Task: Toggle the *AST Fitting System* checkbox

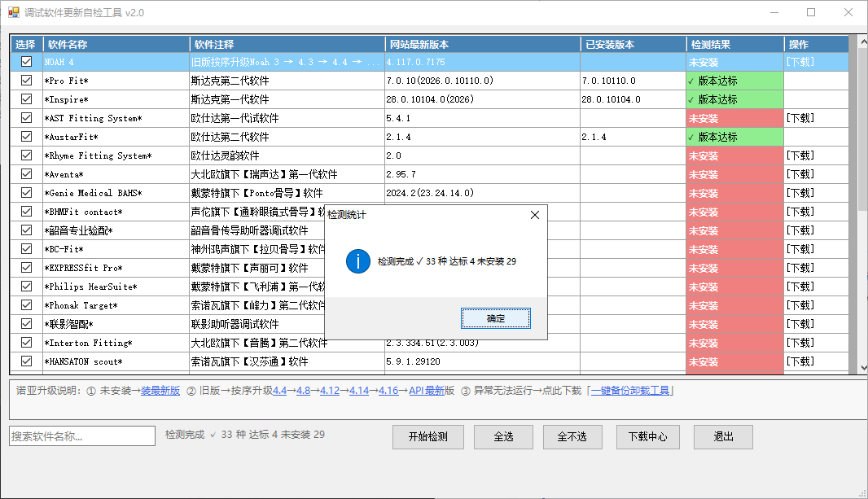Action: tap(26, 118)
